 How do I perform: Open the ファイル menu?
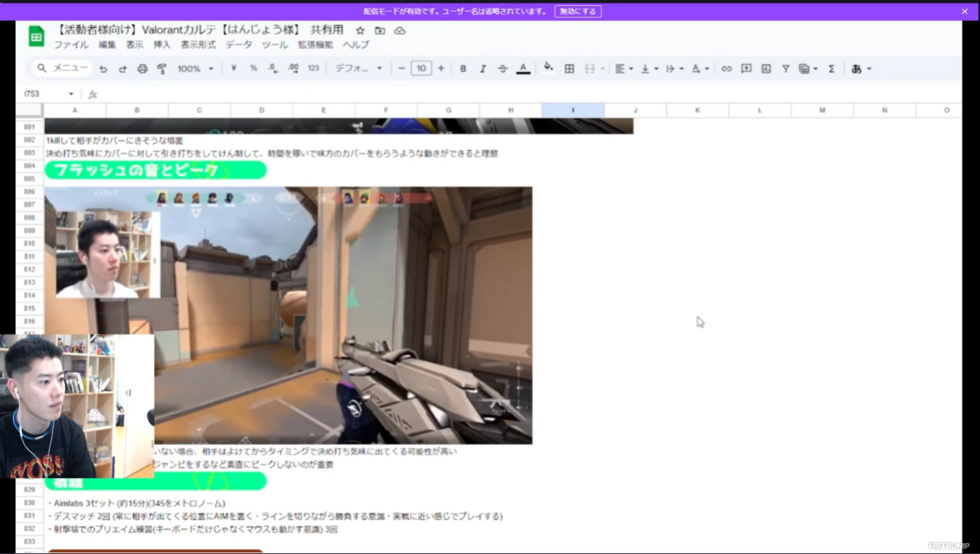(x=70, y=45)
